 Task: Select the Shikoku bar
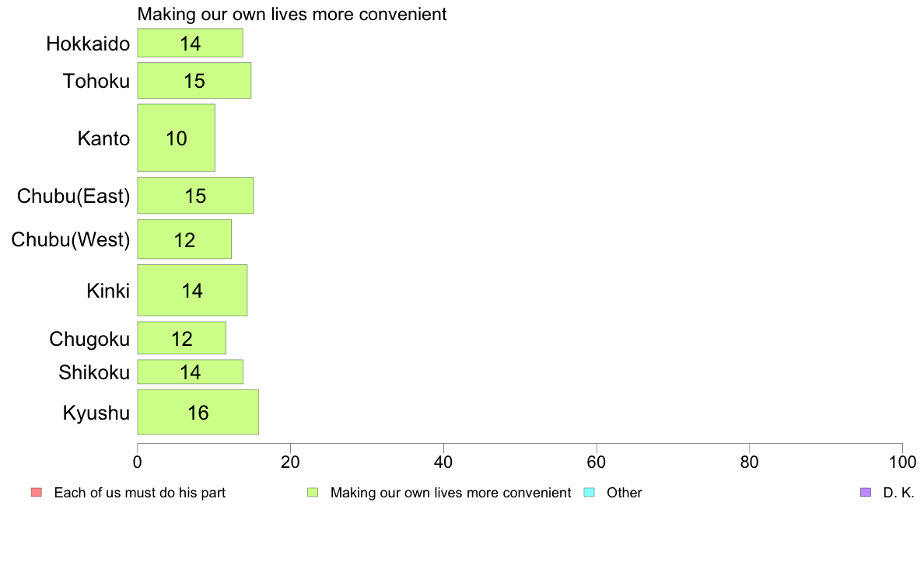pos(191,371)
